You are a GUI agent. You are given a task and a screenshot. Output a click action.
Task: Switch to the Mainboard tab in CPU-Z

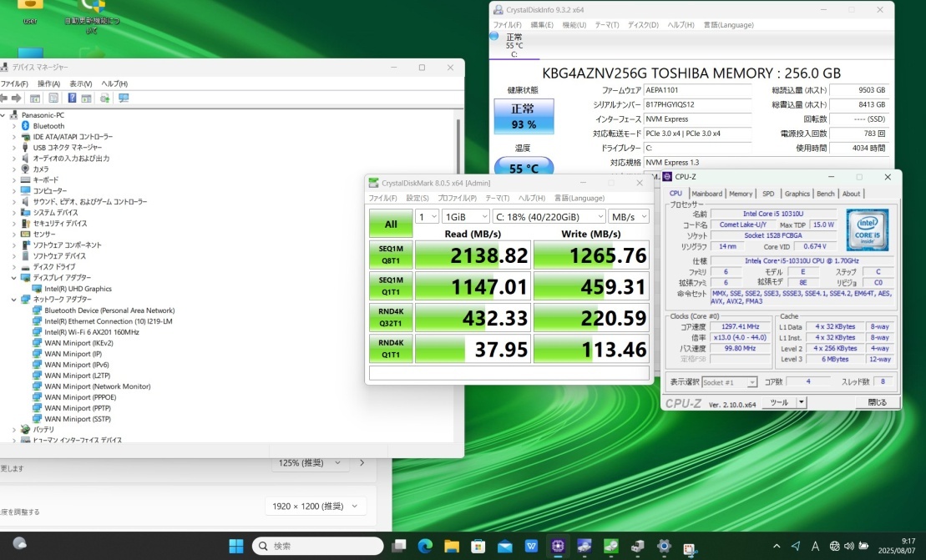click(706, 194)
